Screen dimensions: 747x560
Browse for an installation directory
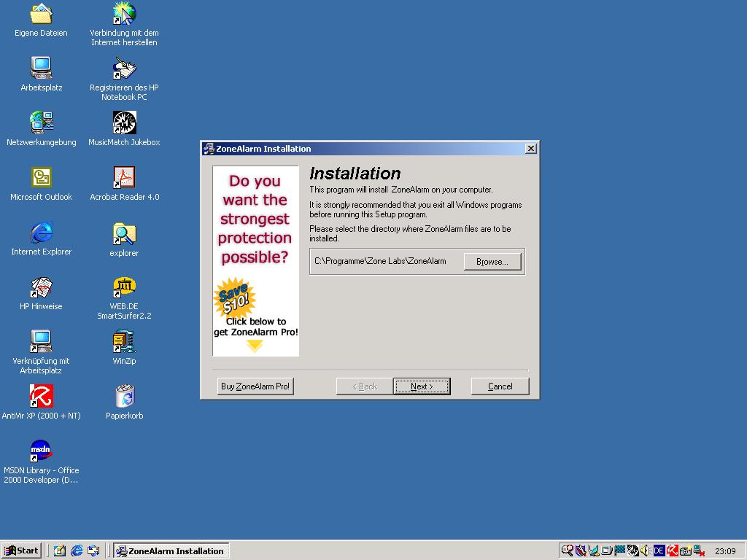[x=492, y=262]
